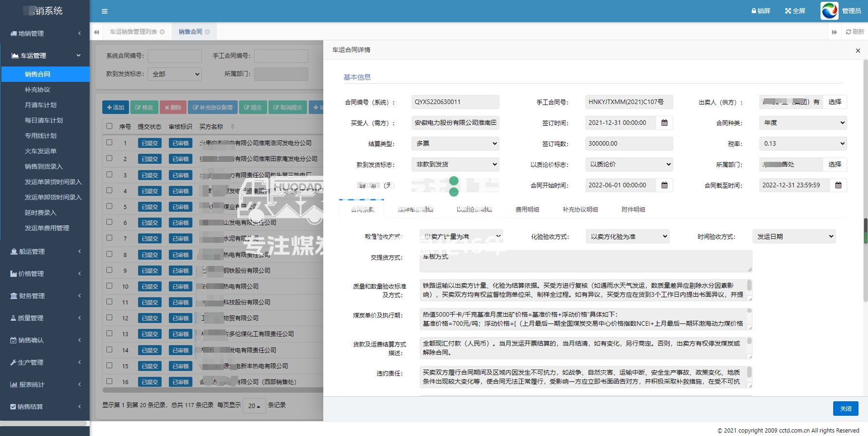Click 选择 button next to 出卖人
Viewport: 868px width, 436px height.
[x=834, y=102]
